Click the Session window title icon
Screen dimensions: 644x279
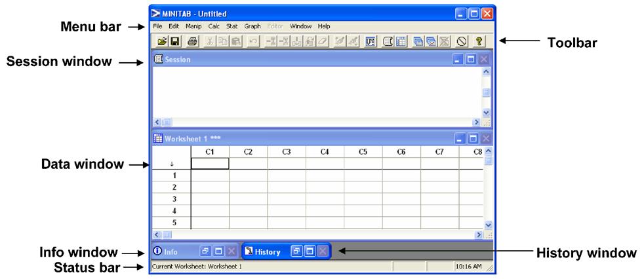[158, 59]
